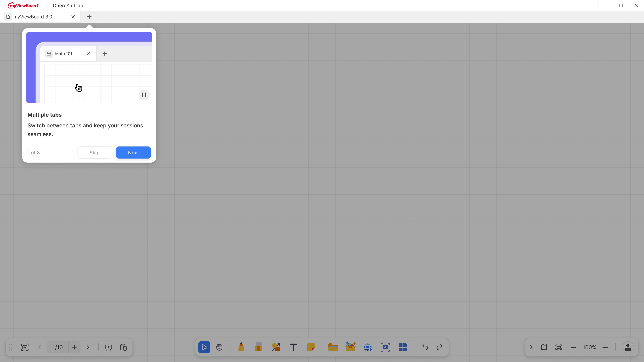Maximize the application window
The width and height of the screenshot is (644, 362).
(x=621, y=5)
